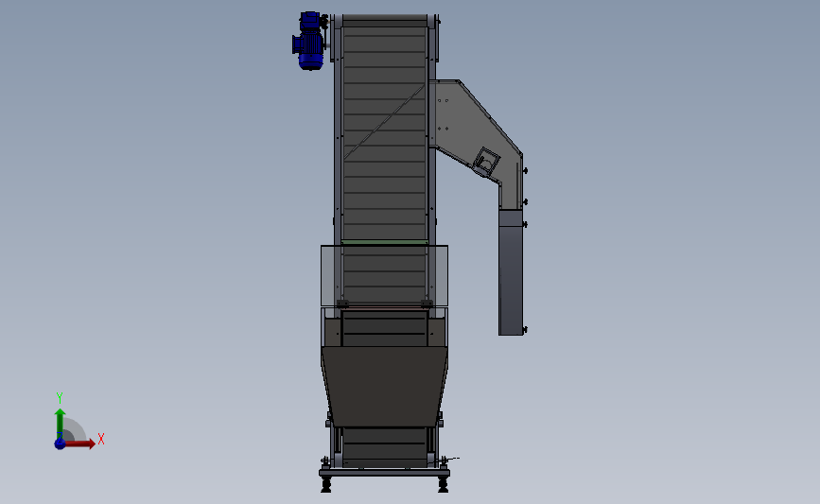The width and height of the screenshot is (820, 504).
Task: Click the right leveling foot of the base frame
Action: [x=443, y=485]
